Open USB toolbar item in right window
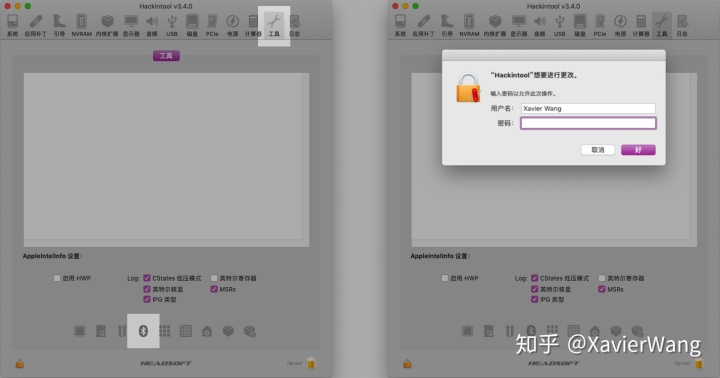Image resolution: width=720 pixels, height=378 pixels. 559,25
